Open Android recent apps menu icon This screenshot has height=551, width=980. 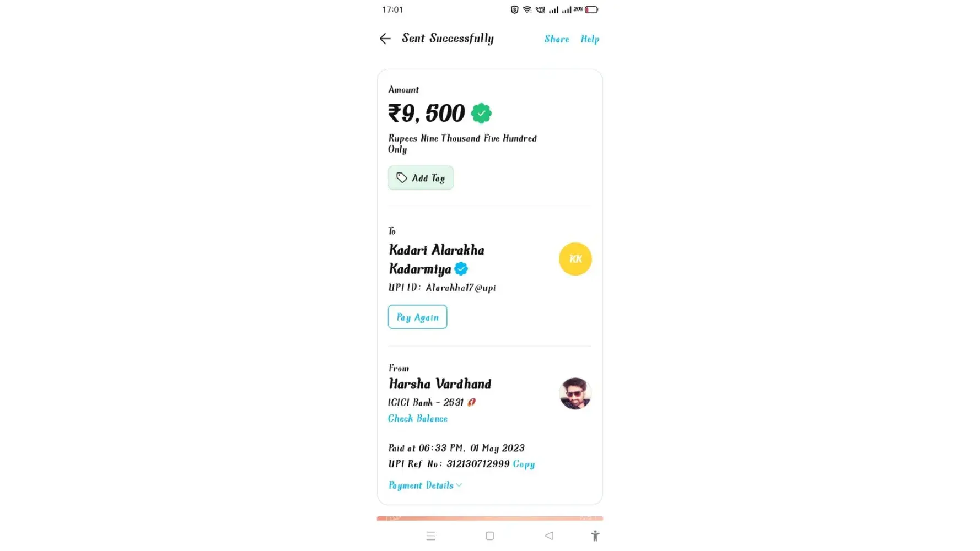coord(430,536)
